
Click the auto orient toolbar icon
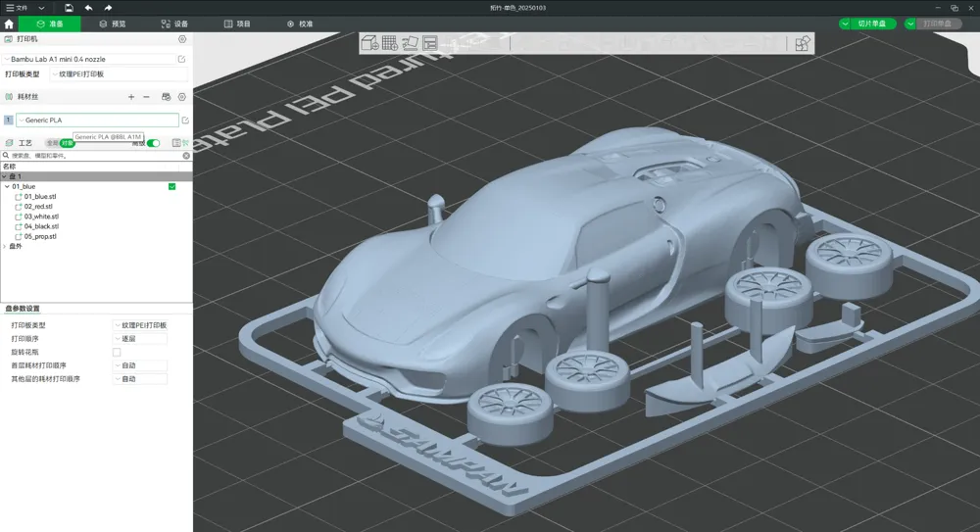click(x=410, y=43)
